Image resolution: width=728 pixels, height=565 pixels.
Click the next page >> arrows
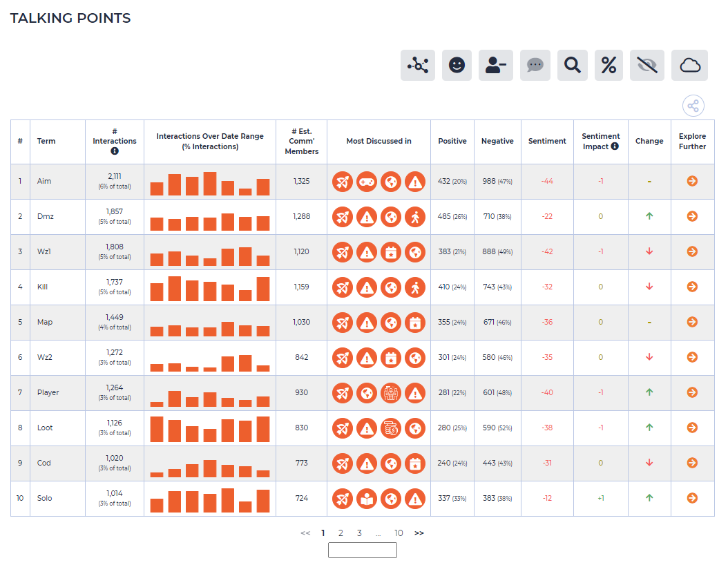pos(419,533)
